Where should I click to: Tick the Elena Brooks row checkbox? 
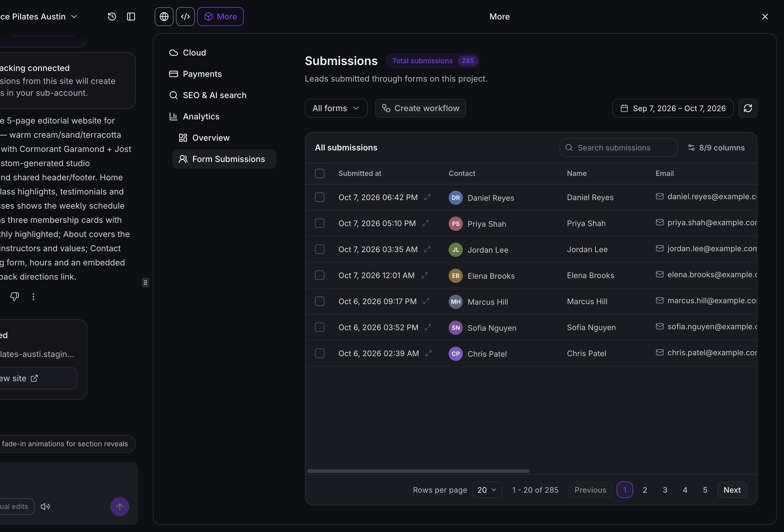[319, 275]
